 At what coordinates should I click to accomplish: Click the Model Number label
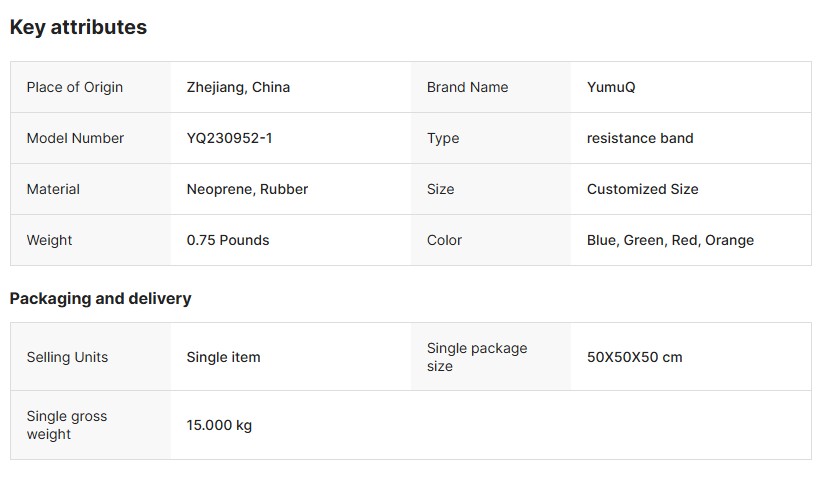(75, 138)
